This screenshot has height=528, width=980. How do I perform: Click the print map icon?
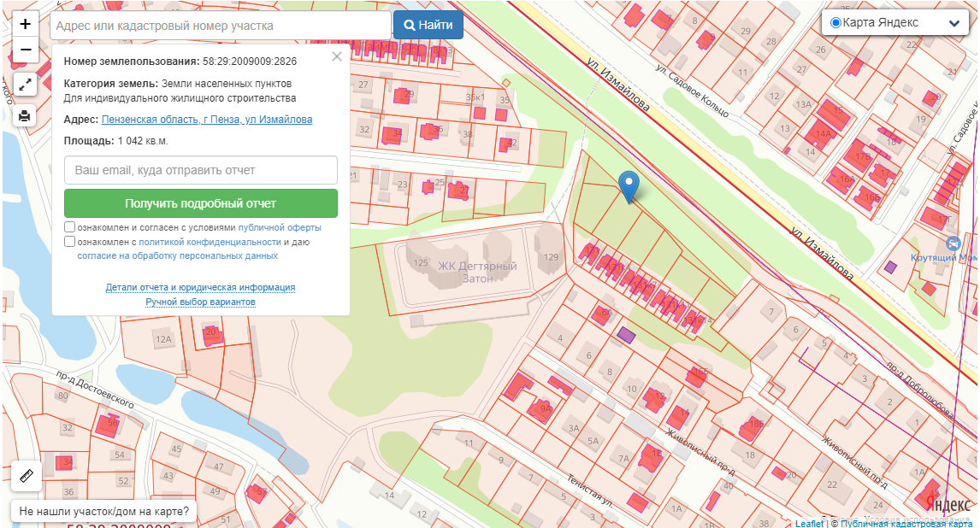point(26,115)
